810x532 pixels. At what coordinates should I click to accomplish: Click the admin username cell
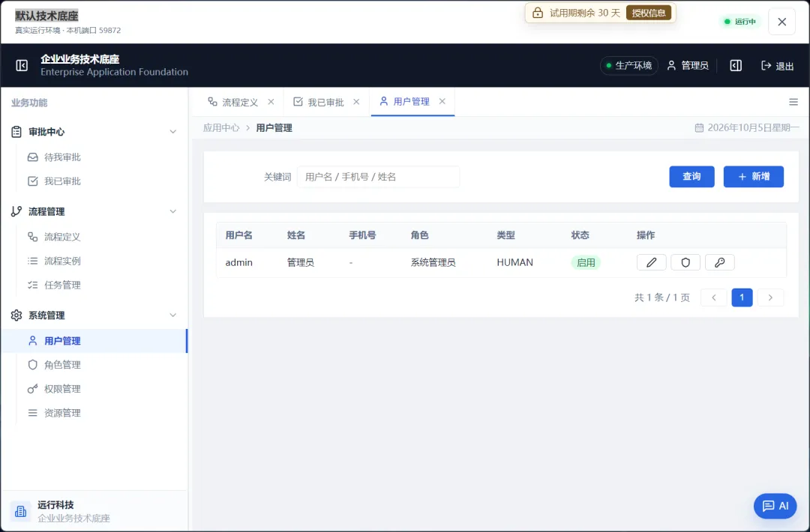(x=238, y=262)
